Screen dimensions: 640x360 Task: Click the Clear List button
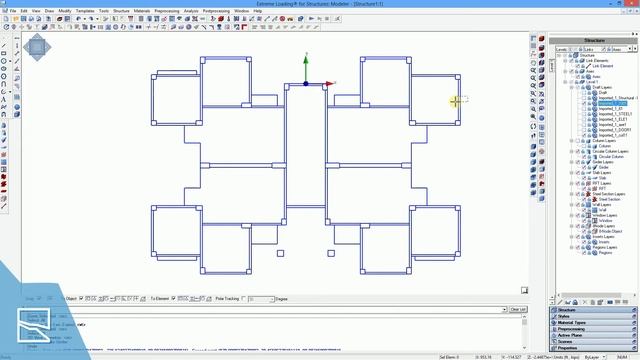518,310
